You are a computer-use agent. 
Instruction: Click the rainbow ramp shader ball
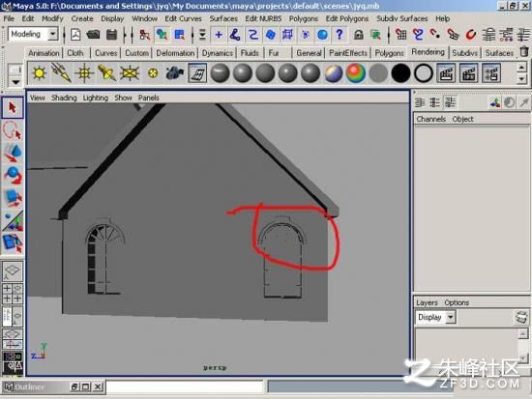pos(356,73)
